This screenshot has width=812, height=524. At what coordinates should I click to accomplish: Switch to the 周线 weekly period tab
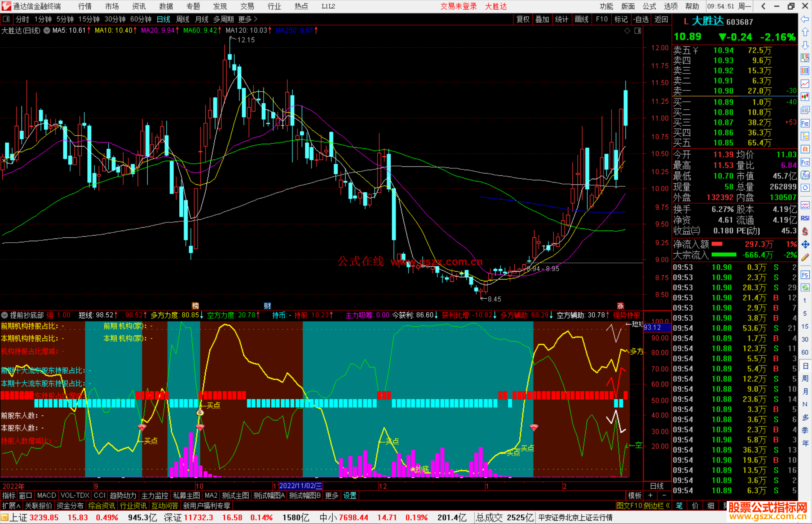(183, 19)
